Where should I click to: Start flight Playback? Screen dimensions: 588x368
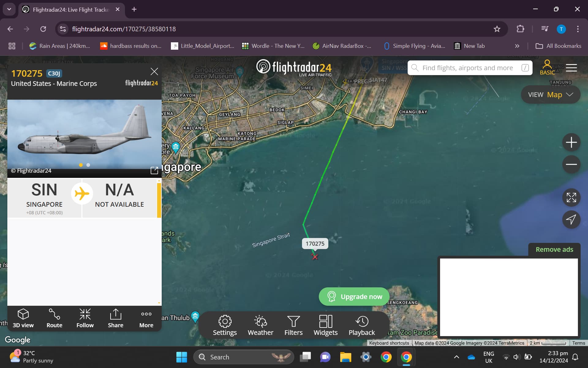pos(362,325)
